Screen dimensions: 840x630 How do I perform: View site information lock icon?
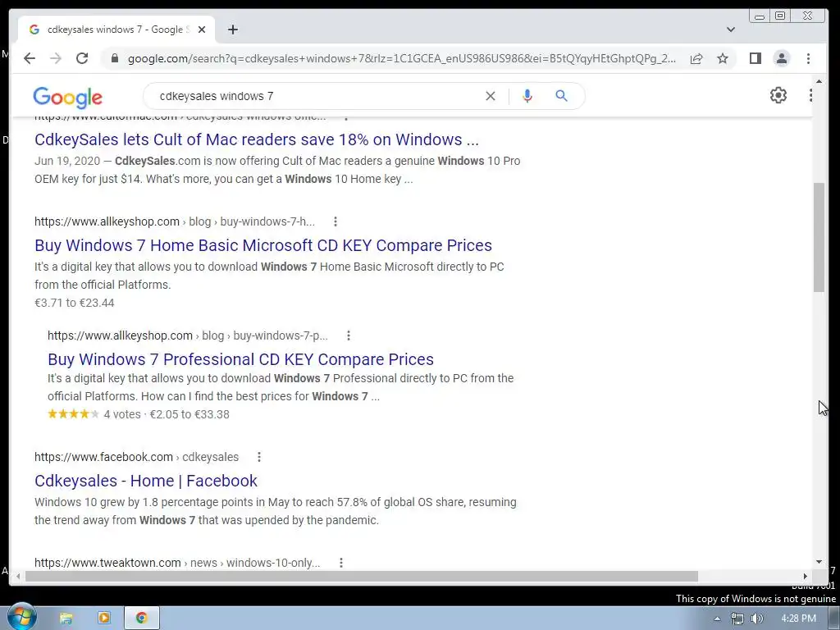pyautogui.click(x=114, y=58)
